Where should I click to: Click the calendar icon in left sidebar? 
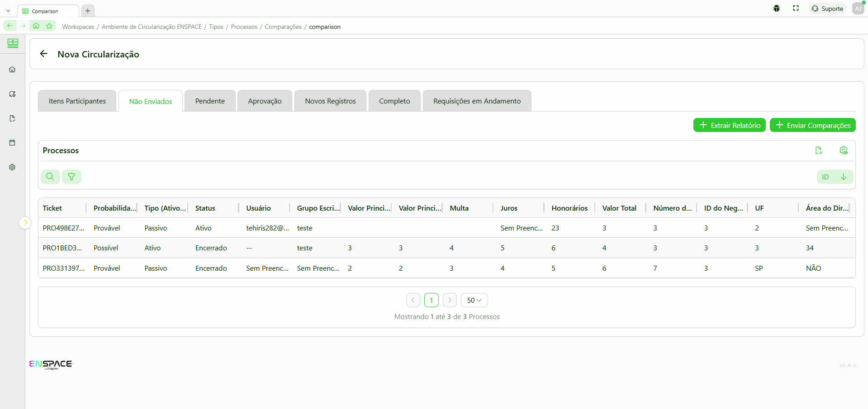12,143
